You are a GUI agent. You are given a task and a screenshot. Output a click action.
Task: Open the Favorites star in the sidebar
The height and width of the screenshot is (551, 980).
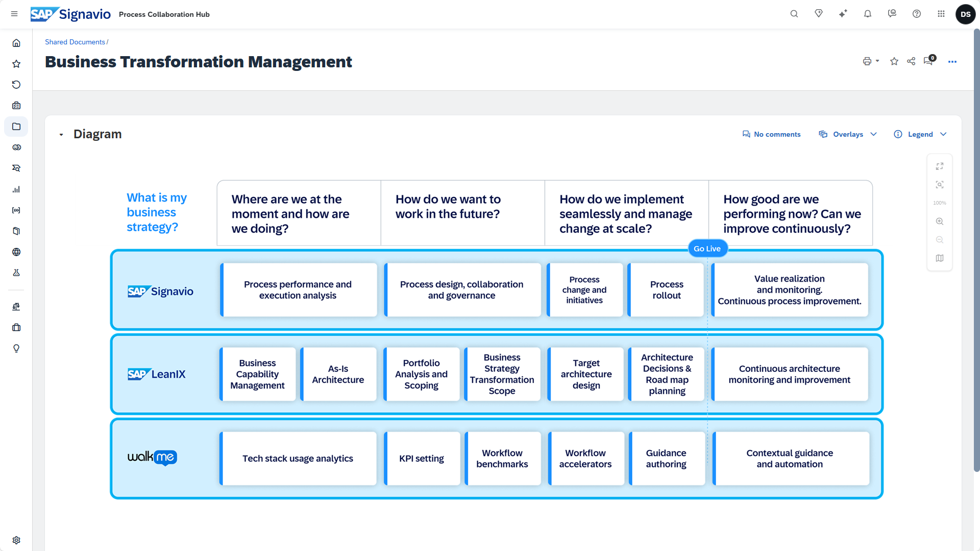pos(16,64)
